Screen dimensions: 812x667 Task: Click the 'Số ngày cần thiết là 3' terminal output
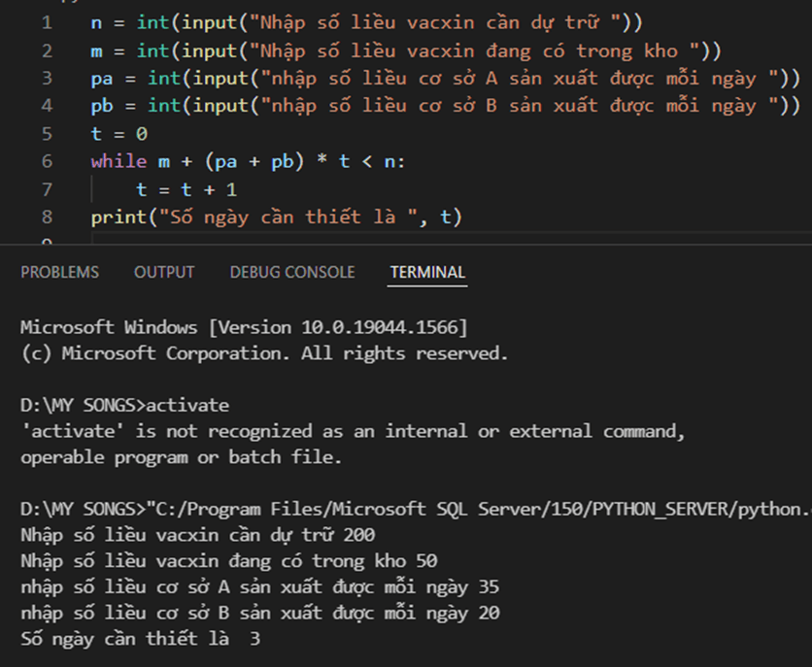140,640
